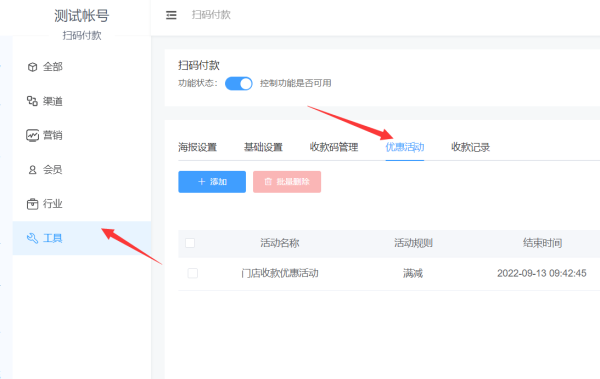The image size is (600, 379).
Task: Toggle the 功能状态 switch
Action: pos(238,83)
